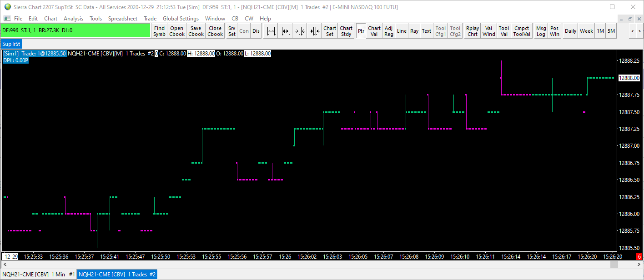Screen dimensions: 644x280
Task: Open the Help menu
Action: (265, 19)
